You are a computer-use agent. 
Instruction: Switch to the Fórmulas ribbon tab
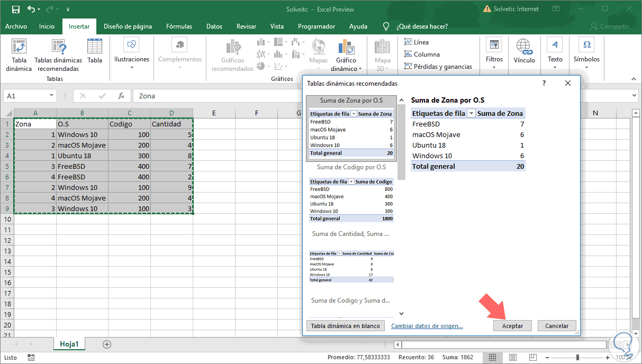click(x=179, y=26)
